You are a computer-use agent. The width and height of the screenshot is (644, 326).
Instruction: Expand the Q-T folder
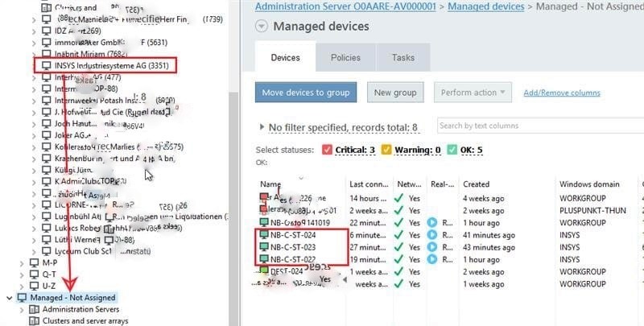point(22,274)
